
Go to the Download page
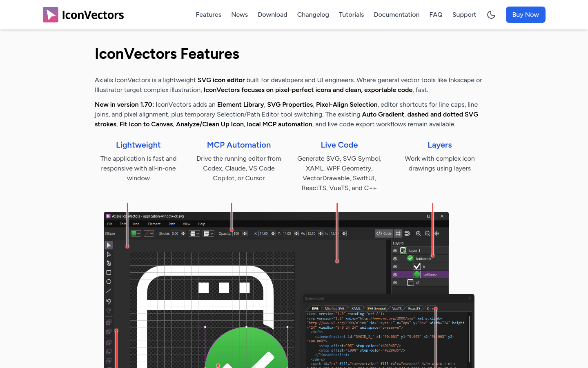tap(272, 15)
